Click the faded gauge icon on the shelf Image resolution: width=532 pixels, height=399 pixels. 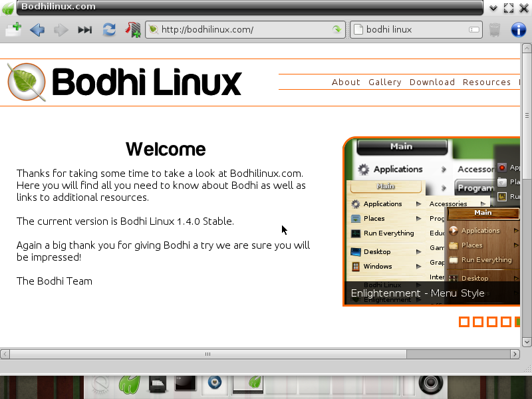(x=101, y=384)
